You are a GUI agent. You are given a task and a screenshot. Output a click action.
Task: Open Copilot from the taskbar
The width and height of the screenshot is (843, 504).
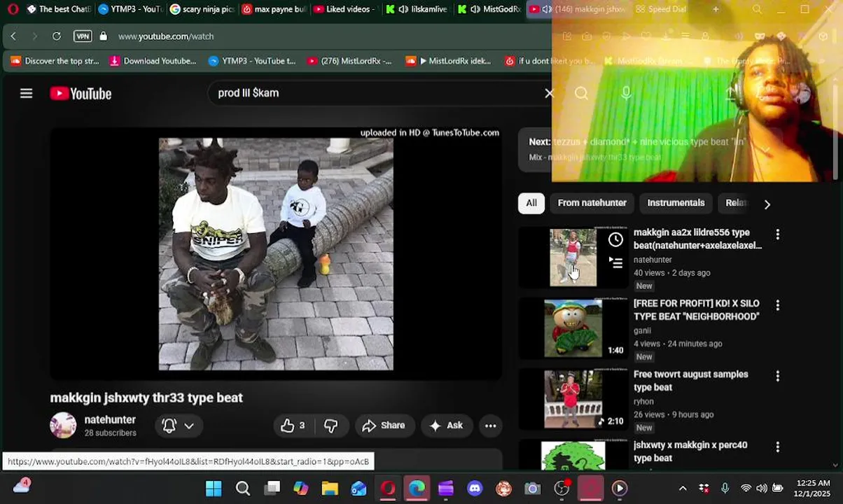(301, 488)
